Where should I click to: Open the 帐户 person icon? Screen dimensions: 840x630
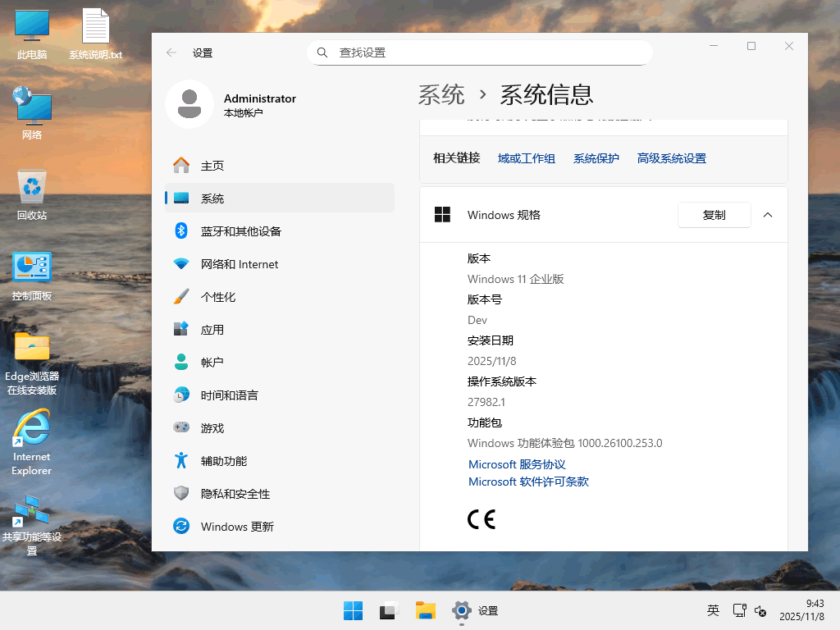(x=181, y=362)
